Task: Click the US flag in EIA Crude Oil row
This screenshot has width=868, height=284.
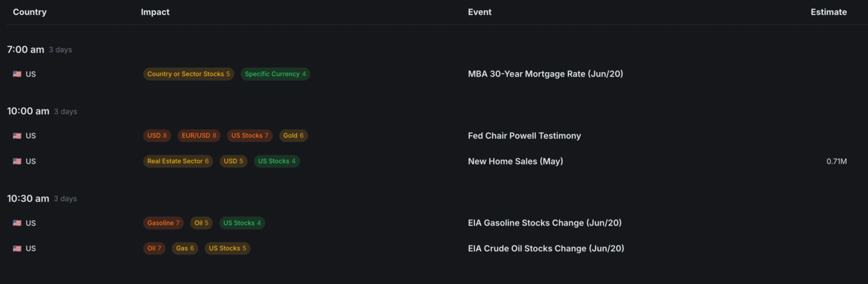Action: [17, 249]
